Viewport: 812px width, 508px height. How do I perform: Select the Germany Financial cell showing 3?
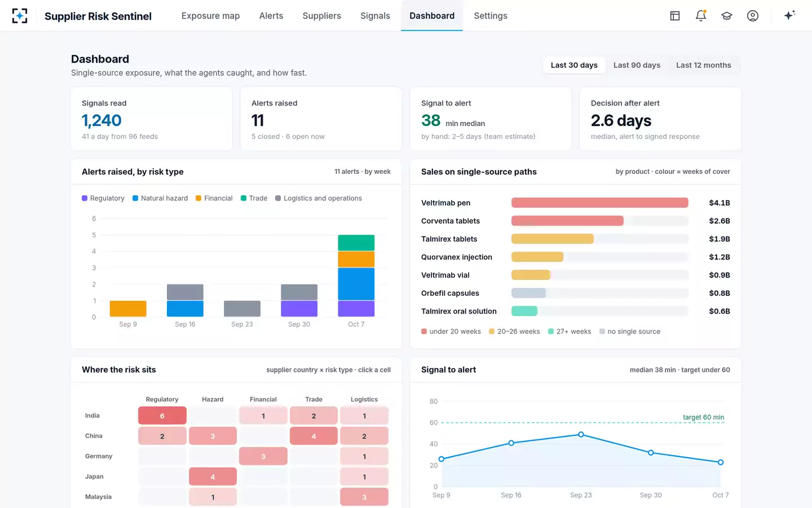click(263, 457)
